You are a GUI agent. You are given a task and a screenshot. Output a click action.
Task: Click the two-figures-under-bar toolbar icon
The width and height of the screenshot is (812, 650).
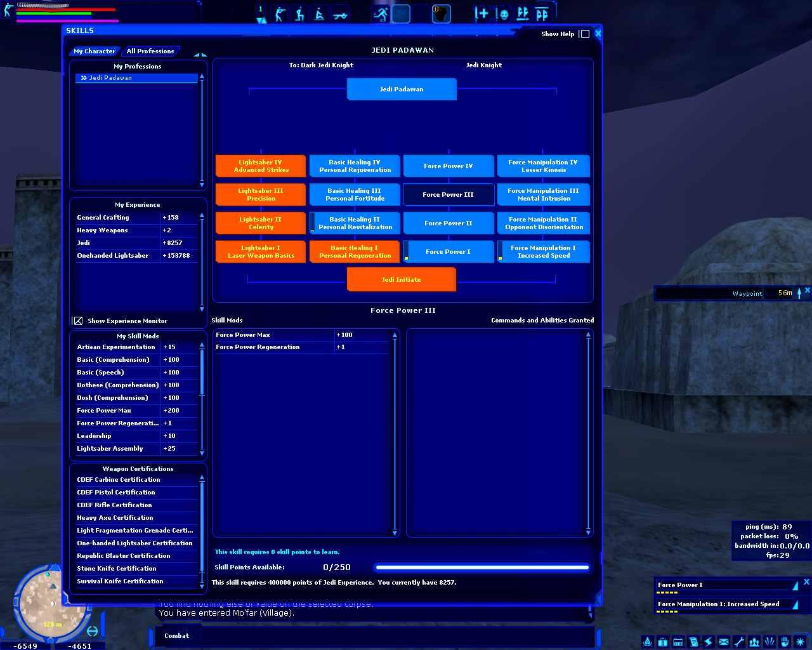pyautogui.click(x=542, y=14)
